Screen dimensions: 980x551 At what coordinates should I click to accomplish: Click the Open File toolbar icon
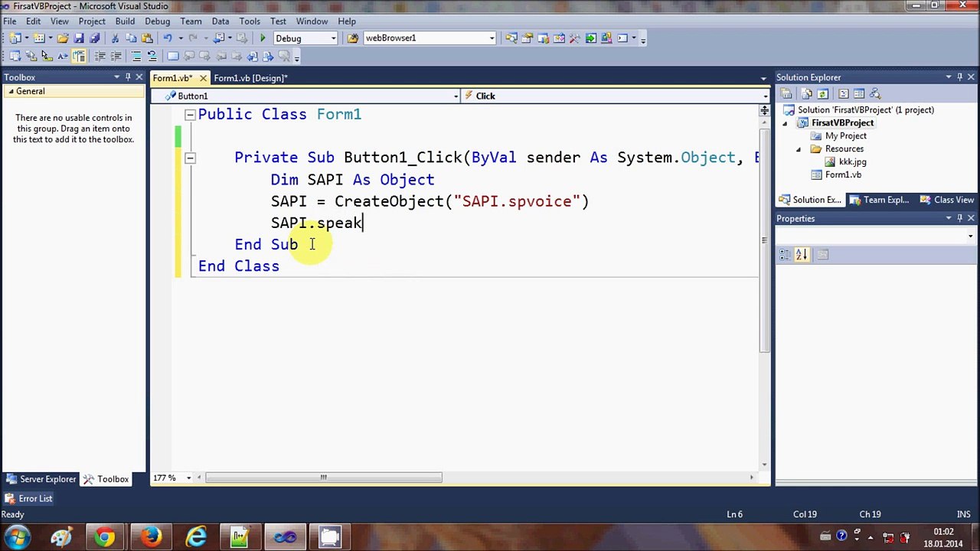pyautogui.click(x=63, y=38)
